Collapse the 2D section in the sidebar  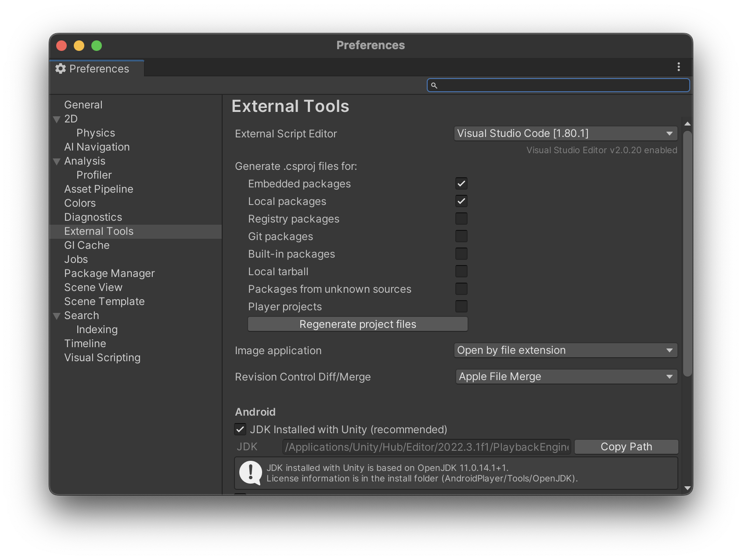tap(57, 119)
